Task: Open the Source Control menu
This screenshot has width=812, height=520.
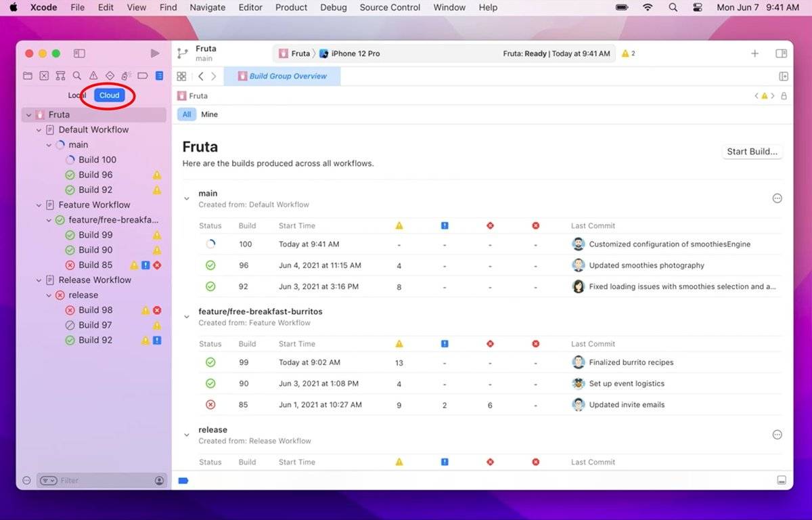Action: tap(390, 7)
